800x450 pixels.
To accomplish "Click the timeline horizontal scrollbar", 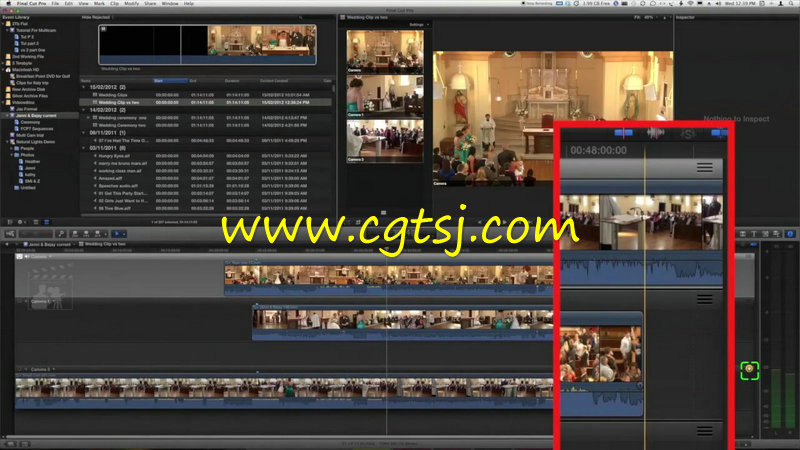I will (378, 437).
